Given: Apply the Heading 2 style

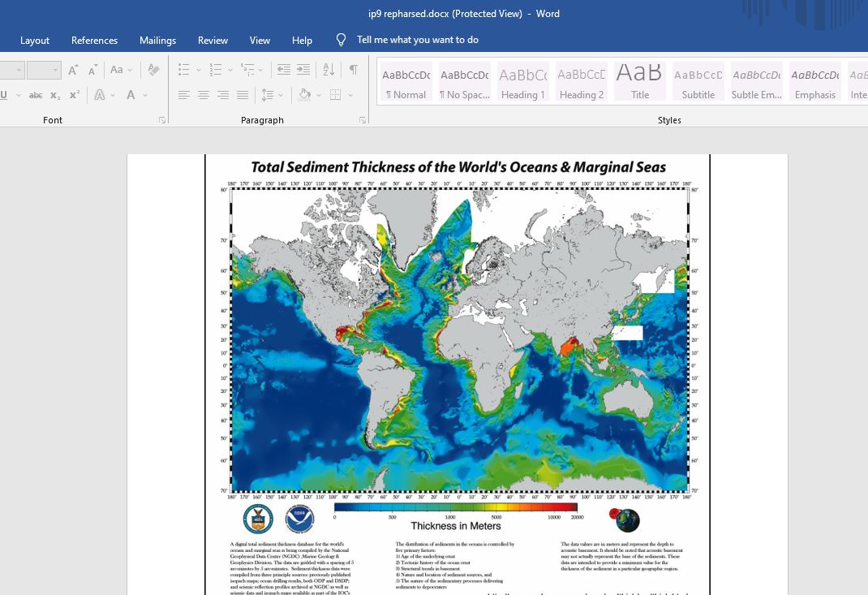Looking at the screenshot, I should click(582, 82).
